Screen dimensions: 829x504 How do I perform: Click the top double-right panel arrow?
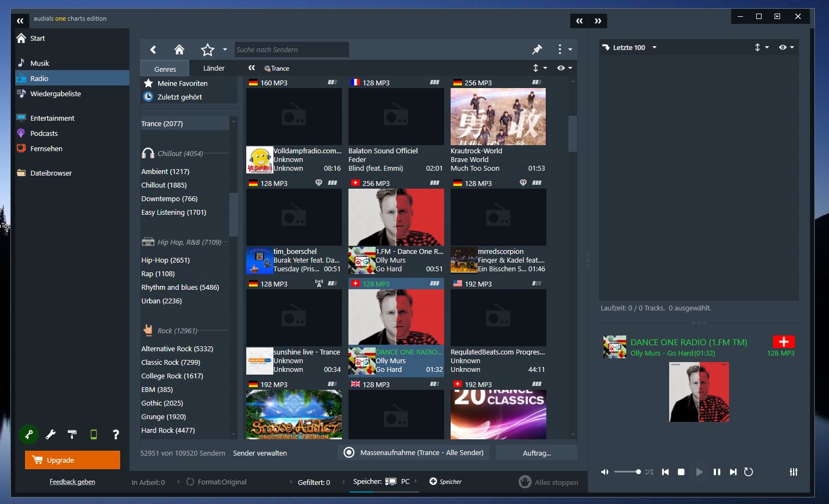coord(598,21)
